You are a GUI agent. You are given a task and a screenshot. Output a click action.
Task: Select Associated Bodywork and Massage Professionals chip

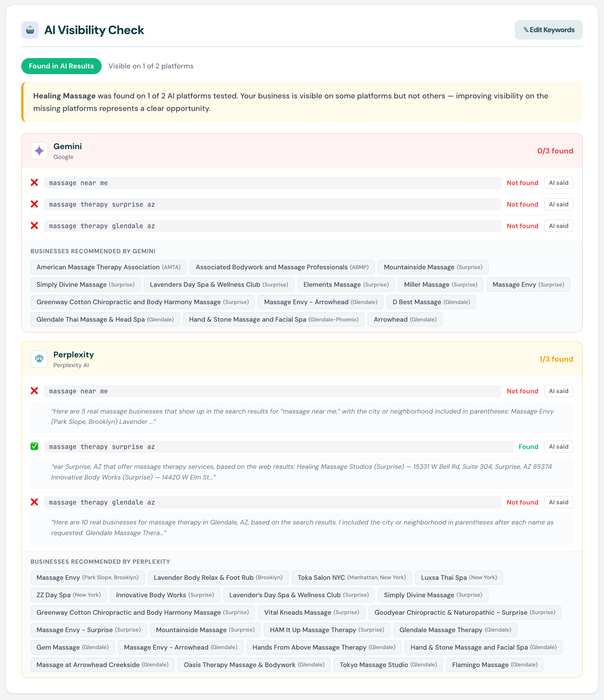coord(282,267)
